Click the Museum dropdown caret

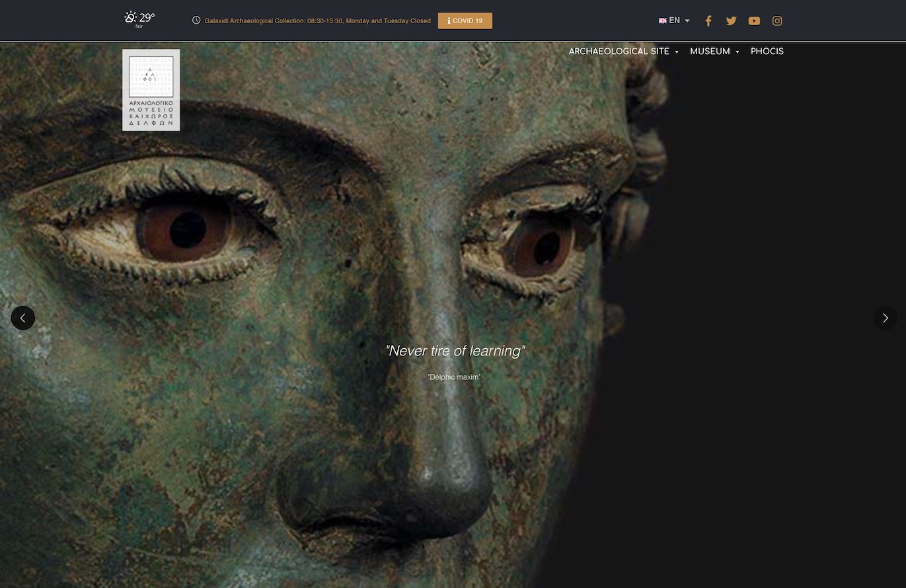tap(737, 52)
